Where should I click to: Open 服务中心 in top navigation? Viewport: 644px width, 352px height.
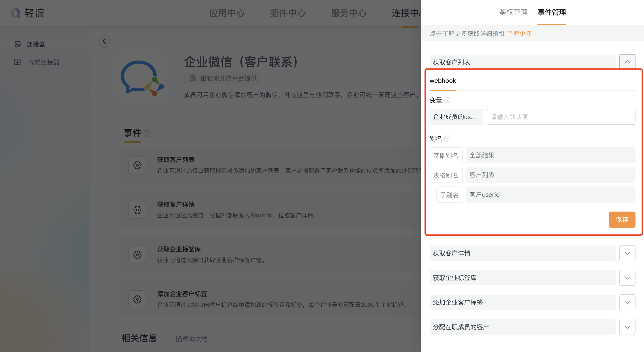click(x=349, y=13)
